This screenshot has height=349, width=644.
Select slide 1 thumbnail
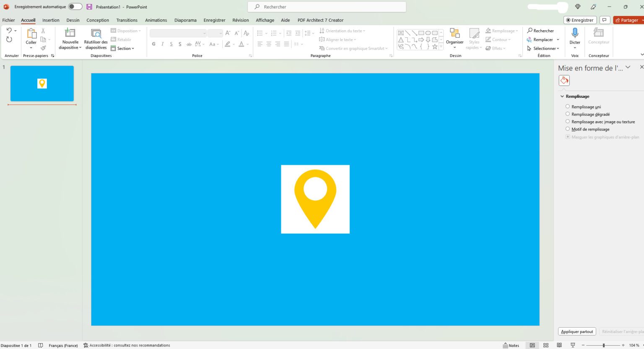click(x=42, y=83)
